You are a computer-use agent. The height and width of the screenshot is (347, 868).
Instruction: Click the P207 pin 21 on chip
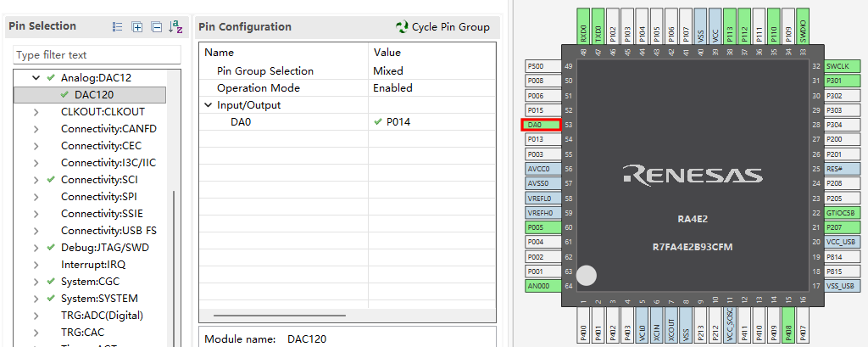[x=843, y=228]
